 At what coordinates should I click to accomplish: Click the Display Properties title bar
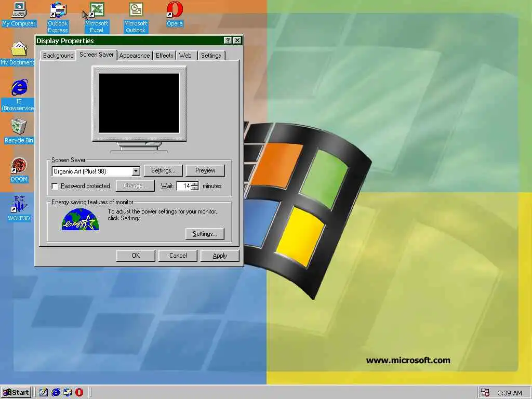click(x=129, y=41)
